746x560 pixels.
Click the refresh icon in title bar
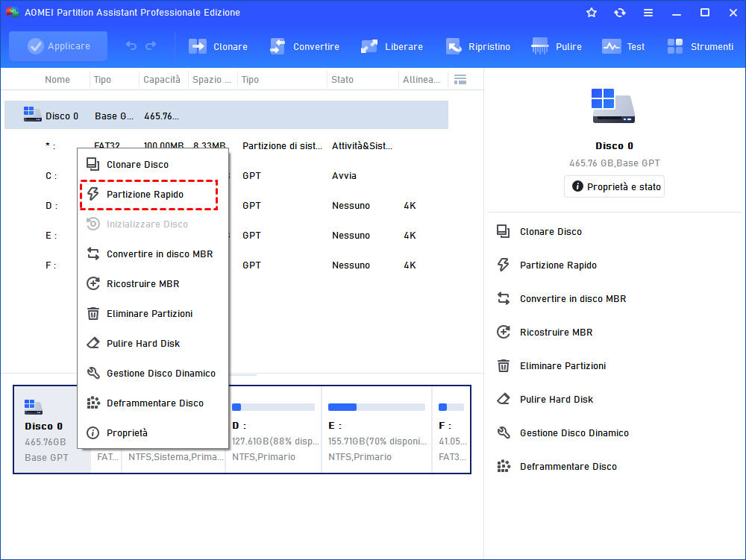(x=619, y=13)
